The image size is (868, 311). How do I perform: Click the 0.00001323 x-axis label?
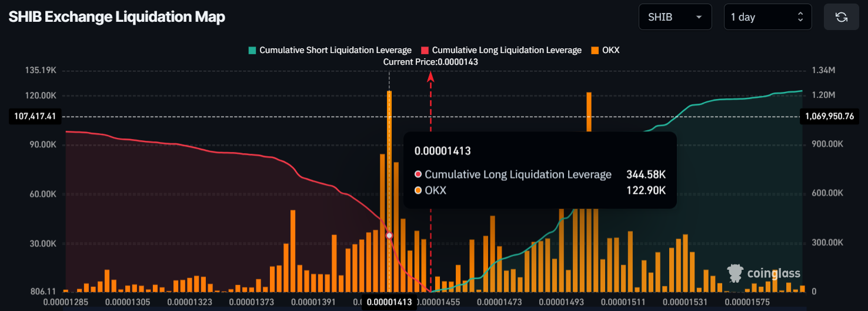[x=189, y=302]
